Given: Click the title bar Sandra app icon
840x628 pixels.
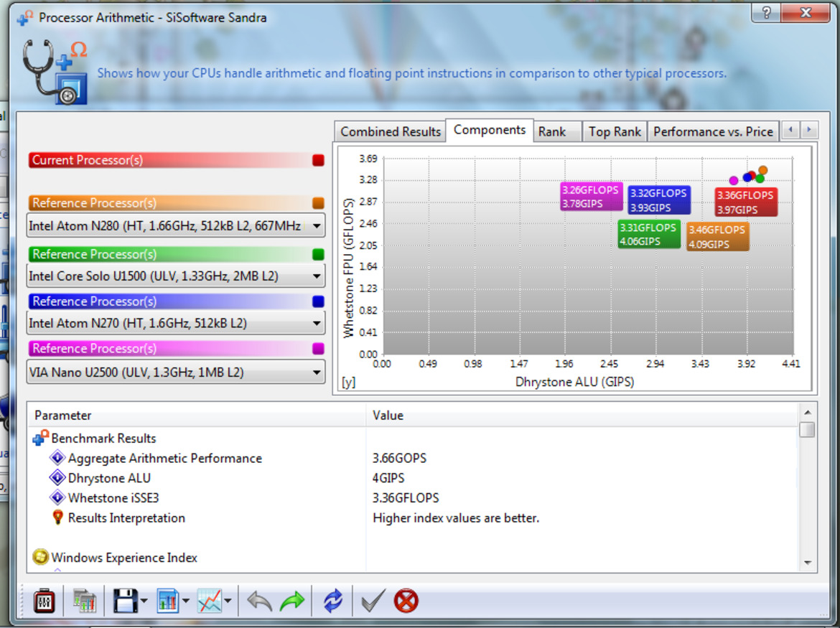Looking at the screenshot, I should click(x=24, y=18).
